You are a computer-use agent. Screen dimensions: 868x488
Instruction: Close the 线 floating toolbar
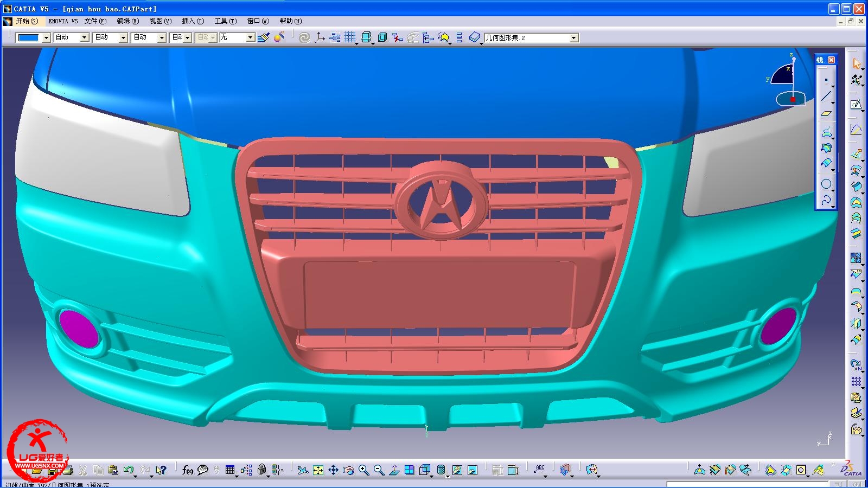point(831,60)
